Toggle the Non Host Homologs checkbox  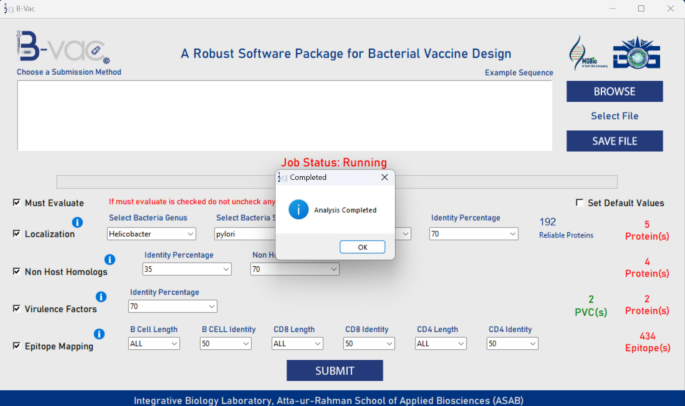[17, 271]
